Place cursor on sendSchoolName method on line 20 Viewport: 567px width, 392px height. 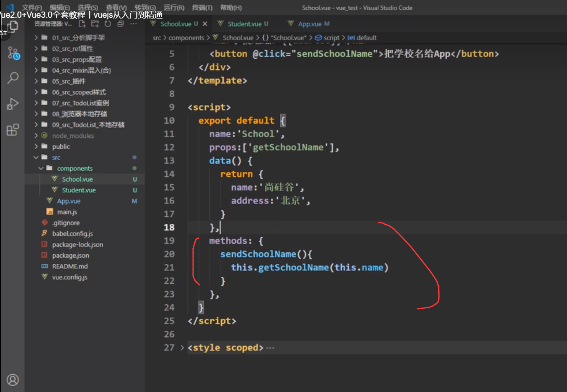click(x=258, y=254)
